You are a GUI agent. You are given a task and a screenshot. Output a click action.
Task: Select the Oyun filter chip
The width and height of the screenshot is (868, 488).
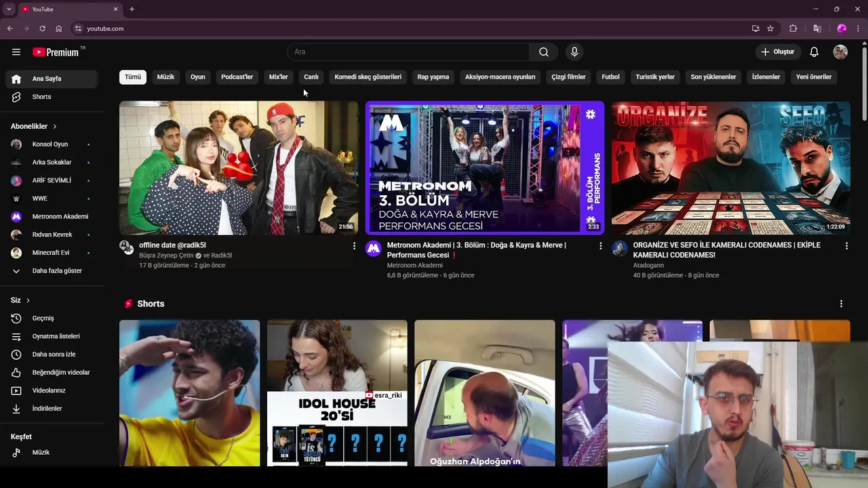198,77
